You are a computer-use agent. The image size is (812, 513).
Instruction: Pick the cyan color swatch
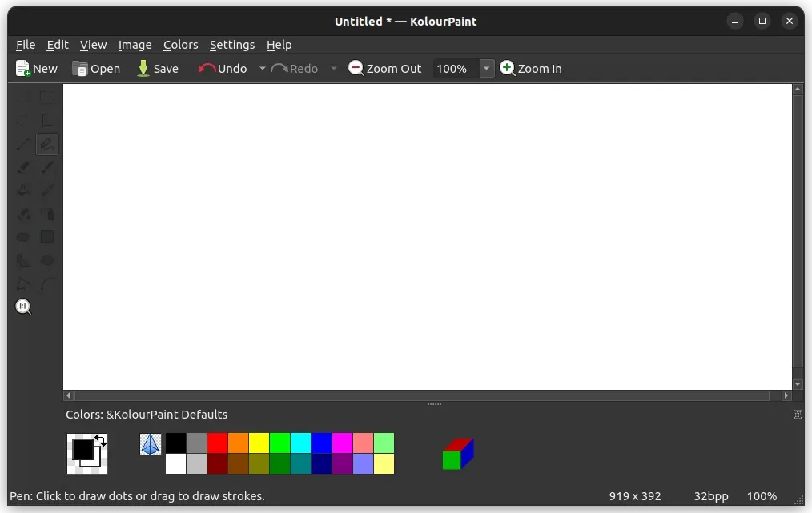pos(300,443)
